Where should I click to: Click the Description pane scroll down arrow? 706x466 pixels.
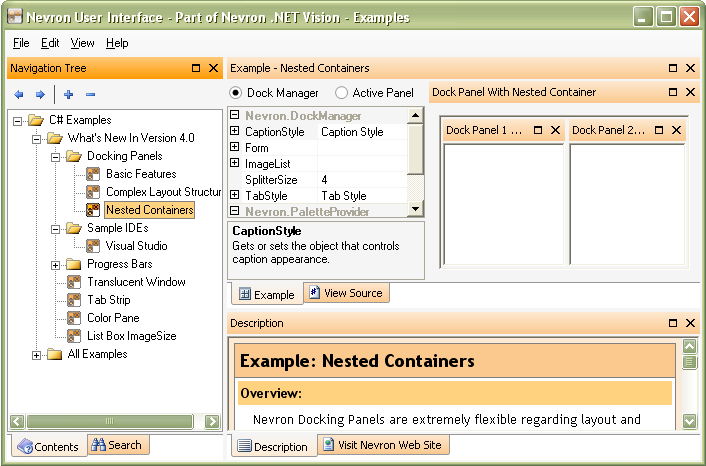click(690, 421)
